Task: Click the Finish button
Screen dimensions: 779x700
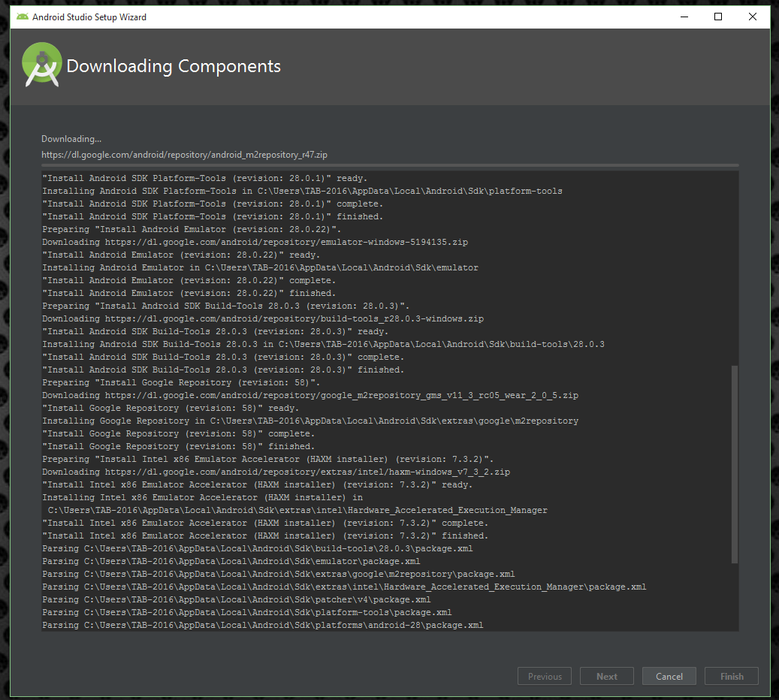Action: tap(731, 676)
